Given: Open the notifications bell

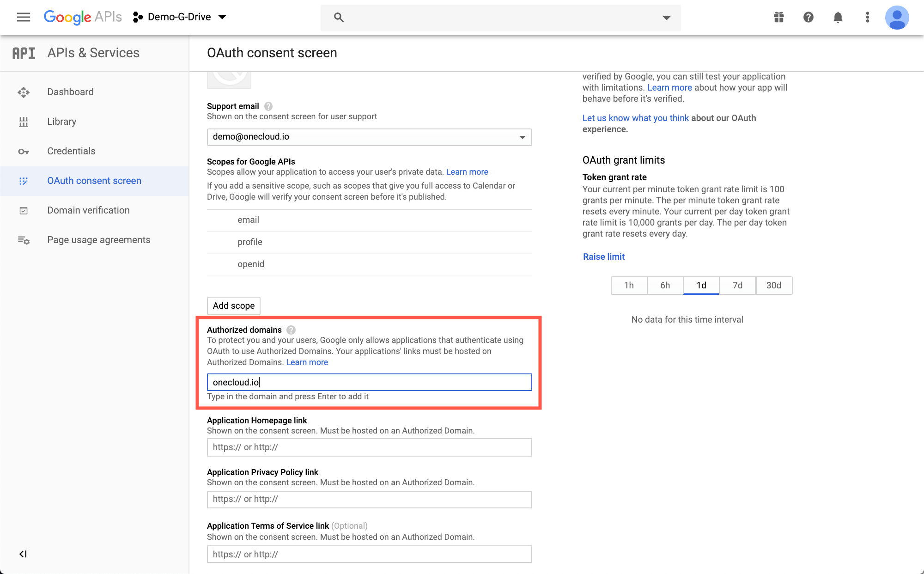Looking at the screenshot, I should tap(838, 17).
